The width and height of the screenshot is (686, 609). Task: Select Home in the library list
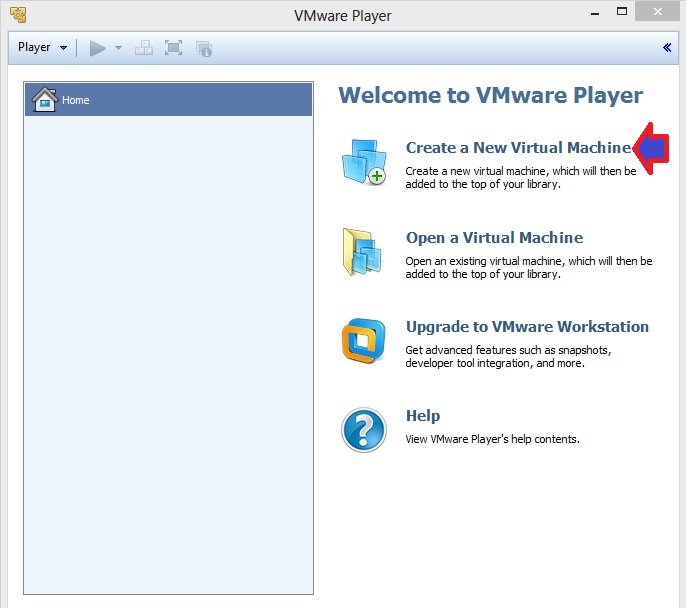point(168,100)
